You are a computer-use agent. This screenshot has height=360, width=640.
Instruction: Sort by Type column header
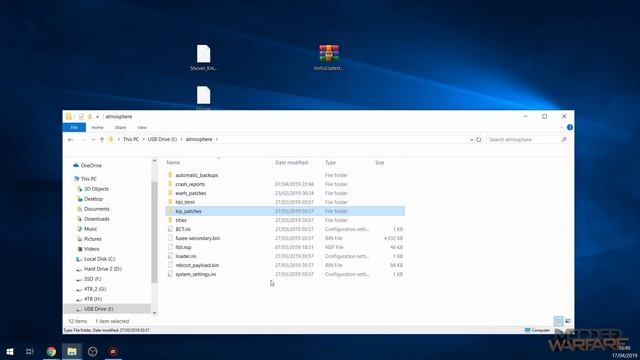pyautogui.click(x=330, y=162)
